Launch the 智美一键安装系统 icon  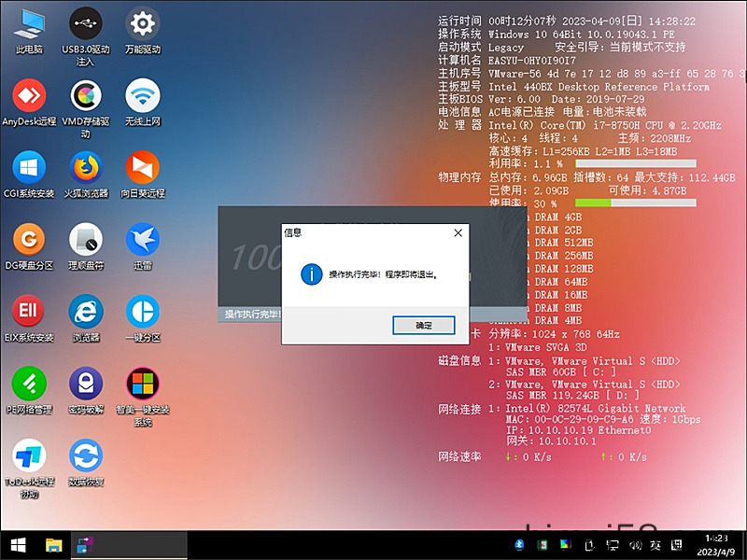coord(143,398)
